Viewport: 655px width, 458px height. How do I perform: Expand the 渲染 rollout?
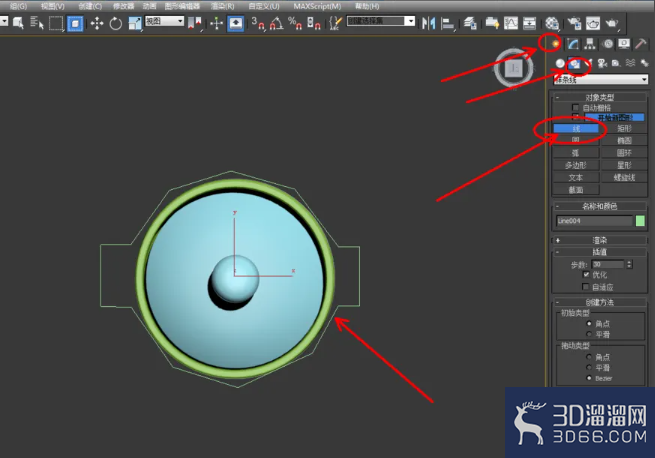tap(599, 240)
